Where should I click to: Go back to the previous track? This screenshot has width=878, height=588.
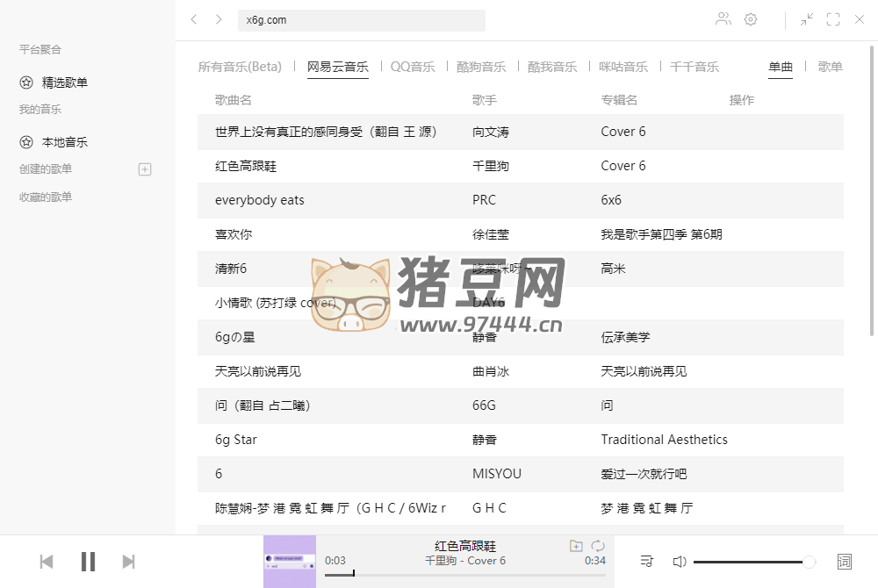point(47,562)
